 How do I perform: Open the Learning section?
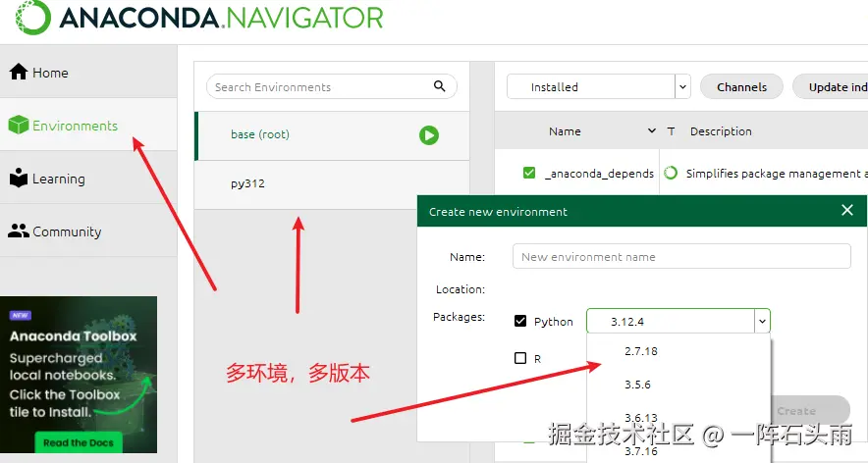click(x=88, y=179)
